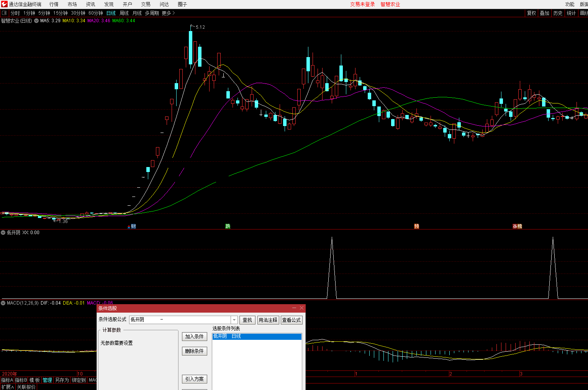Image resolution: width=588 pixels, height=390 pixels.
Task: Open the 关联报价 tab
Action: pos(26,387)
